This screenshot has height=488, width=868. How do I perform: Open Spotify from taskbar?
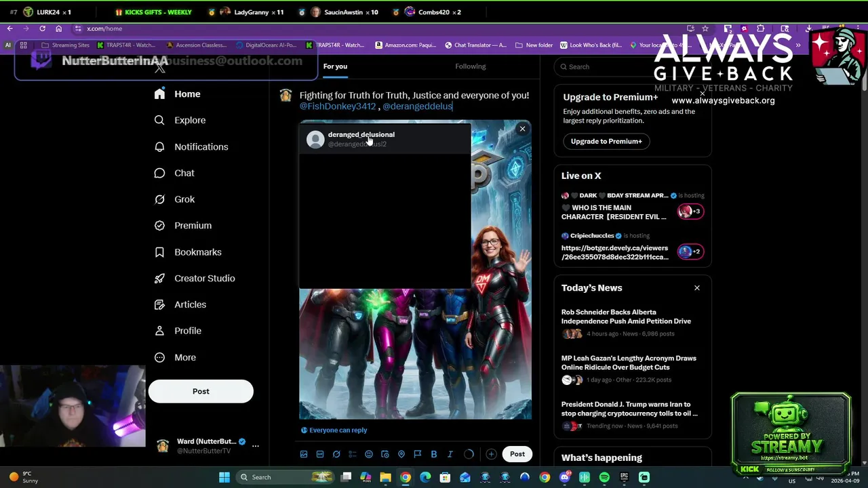pyautogui.click(x=604, y=477)
